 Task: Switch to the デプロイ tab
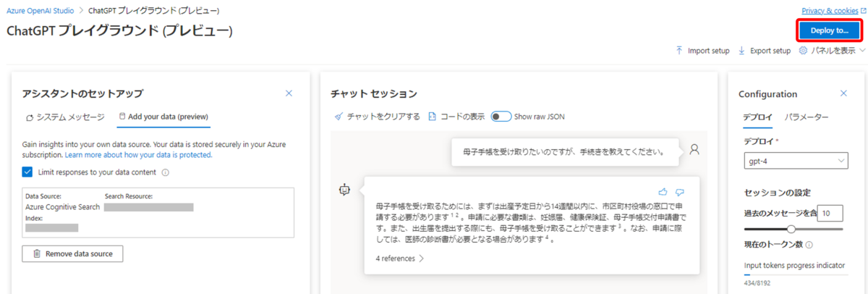pos(757,117)
